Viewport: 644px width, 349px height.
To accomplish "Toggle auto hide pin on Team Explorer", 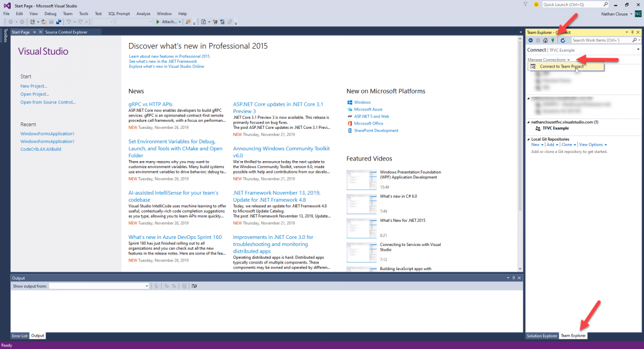I will [x=632, y=32].
